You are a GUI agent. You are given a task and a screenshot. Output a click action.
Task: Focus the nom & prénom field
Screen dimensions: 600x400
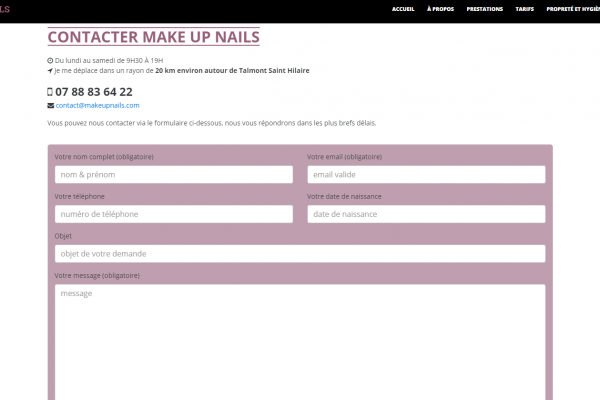click(x=174, y=175)
